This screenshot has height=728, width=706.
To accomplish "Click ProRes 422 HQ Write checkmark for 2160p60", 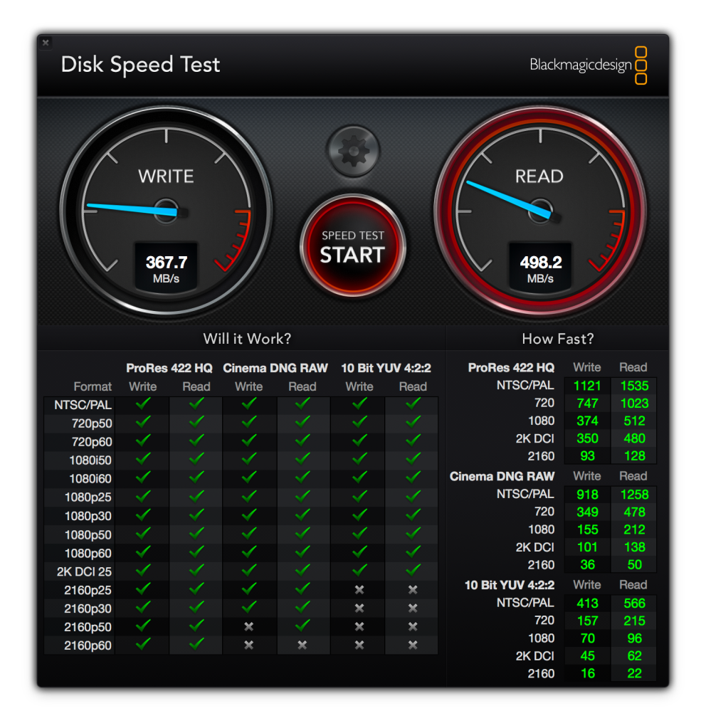I will pyautogui.click(x=143, y=644).
